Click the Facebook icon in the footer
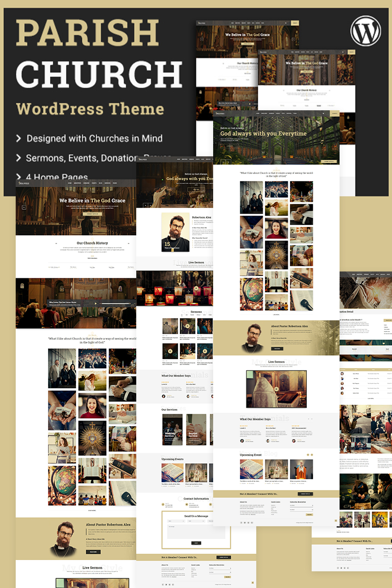 tap(242, 522)
